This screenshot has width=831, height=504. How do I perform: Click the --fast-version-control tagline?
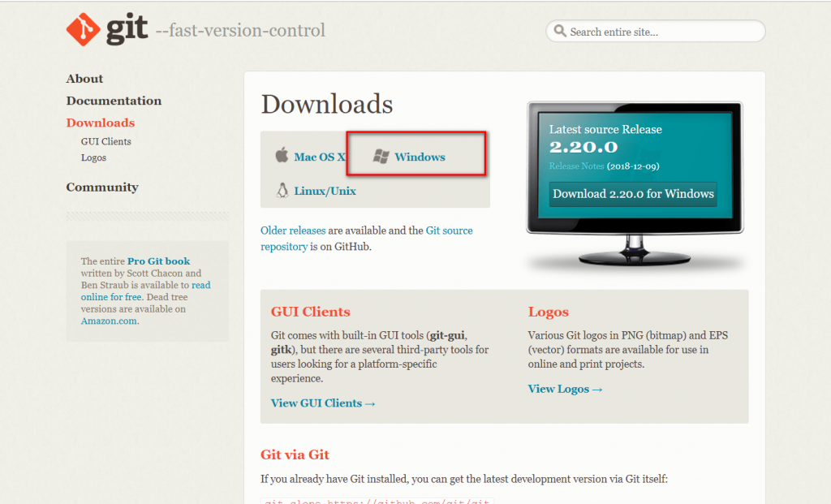click(240, 30)
